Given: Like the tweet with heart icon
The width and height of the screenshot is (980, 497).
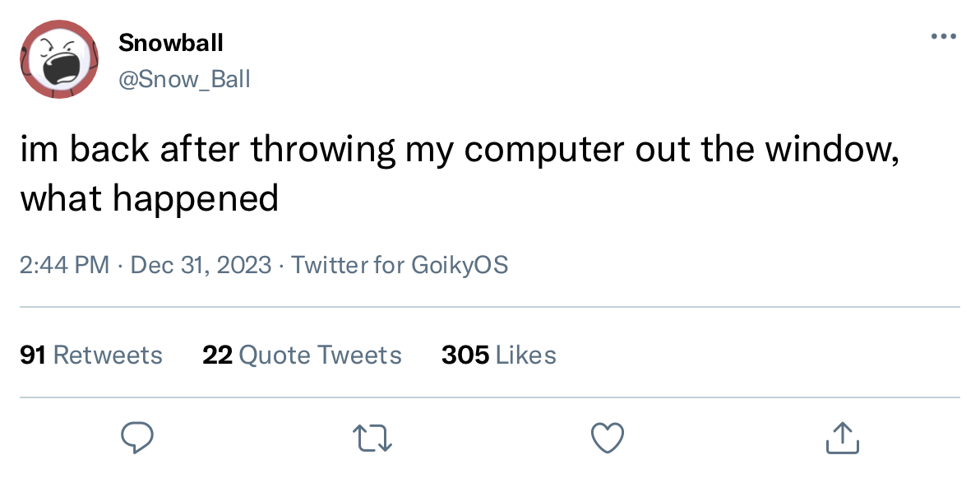Looking at the screenshot, I should [x=608, y=438].
